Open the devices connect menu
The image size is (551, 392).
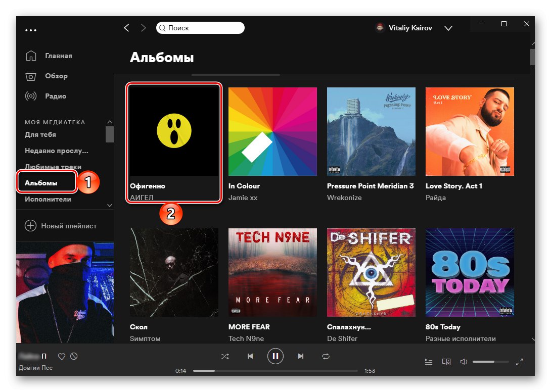[446, 362]
